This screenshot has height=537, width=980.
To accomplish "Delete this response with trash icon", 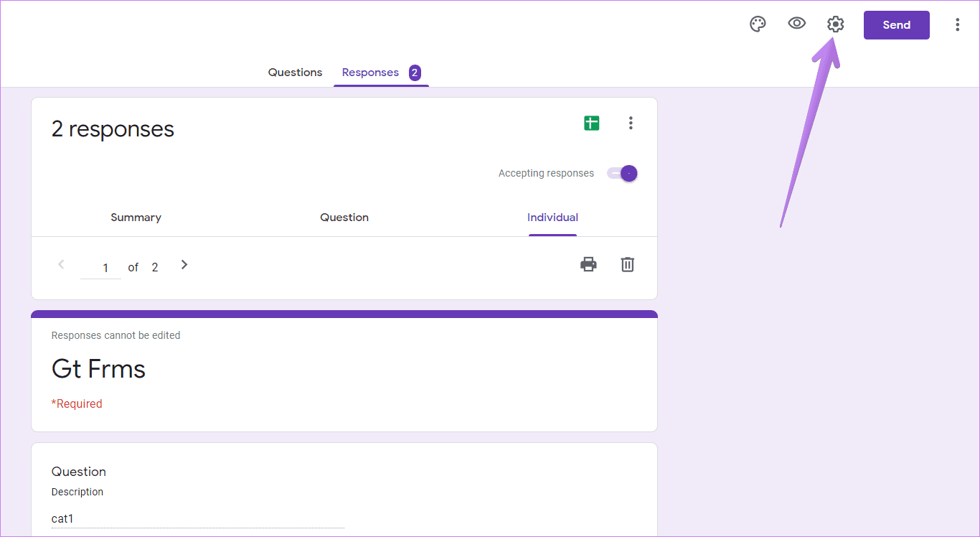I will [x=627, y=264].
